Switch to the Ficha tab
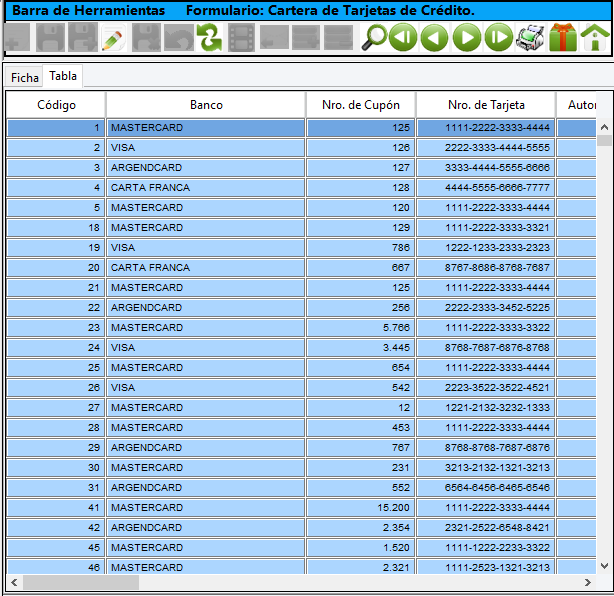This screenshot has height=596, width=614. [x=25, y=77]
